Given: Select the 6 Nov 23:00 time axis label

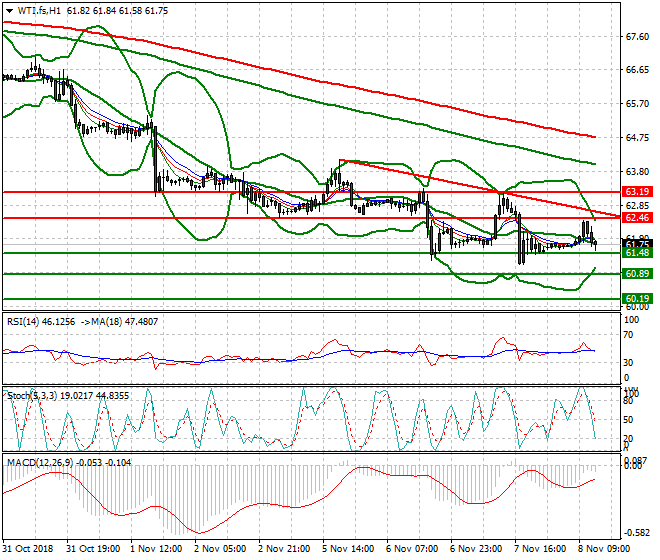Looking at the screenshot, I should pos(476,549).
